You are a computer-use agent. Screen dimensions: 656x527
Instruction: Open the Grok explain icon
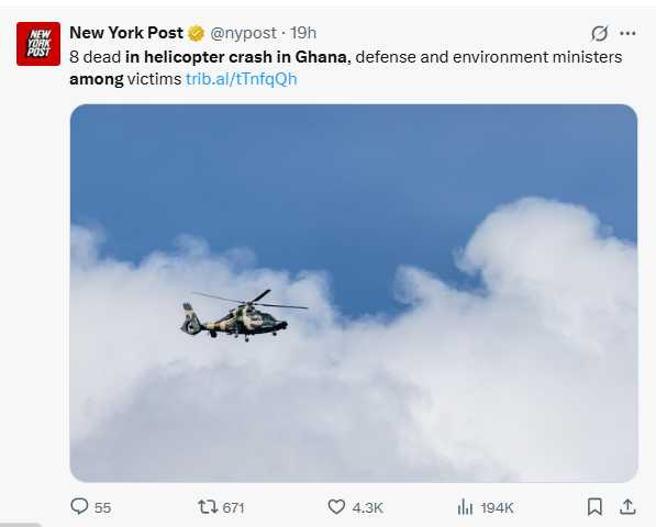point(602,34)
